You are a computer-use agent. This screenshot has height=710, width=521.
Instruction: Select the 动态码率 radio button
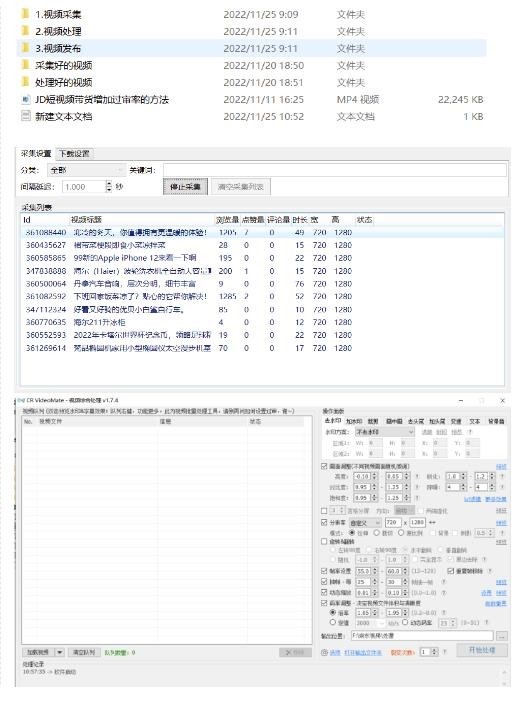click(x=405, y=622)
